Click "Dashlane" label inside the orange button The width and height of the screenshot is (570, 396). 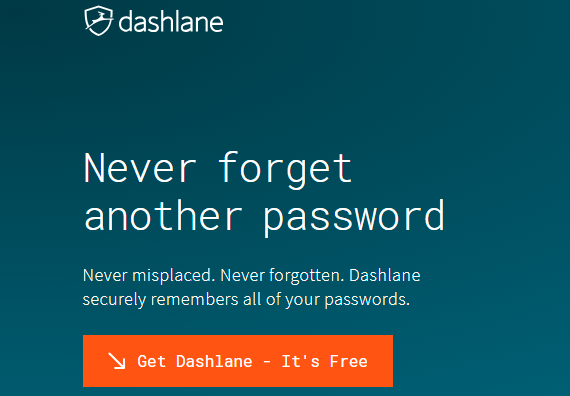[x=214, y=361]
